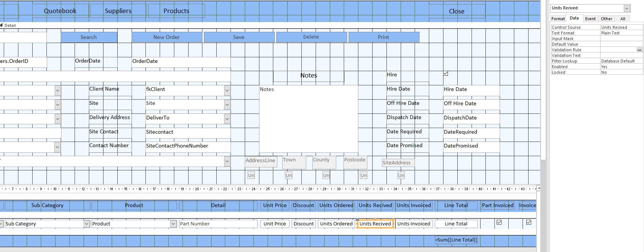Click the subform horizontal ruler
Screen dimensions: 644x252
click(x=268, y=189)
